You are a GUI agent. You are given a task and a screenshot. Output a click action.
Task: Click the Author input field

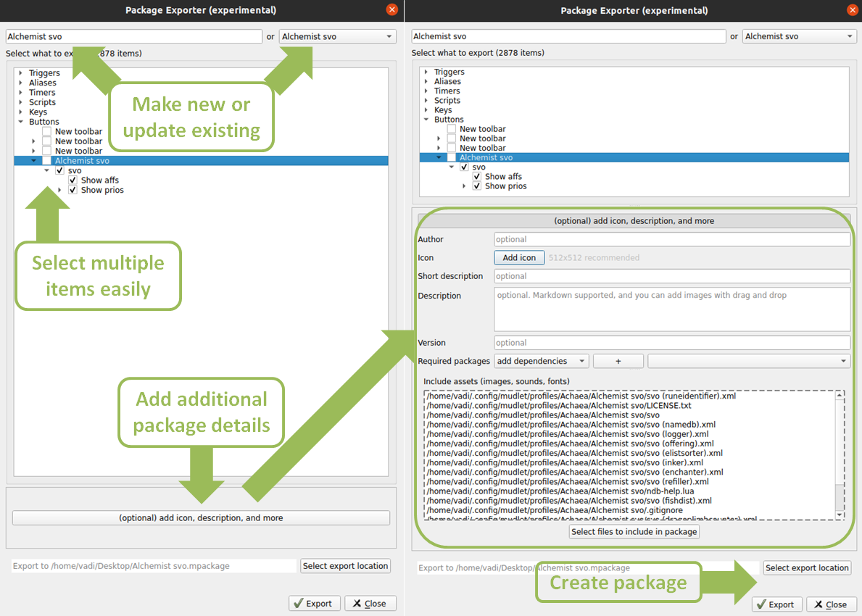tap(671, 239)
